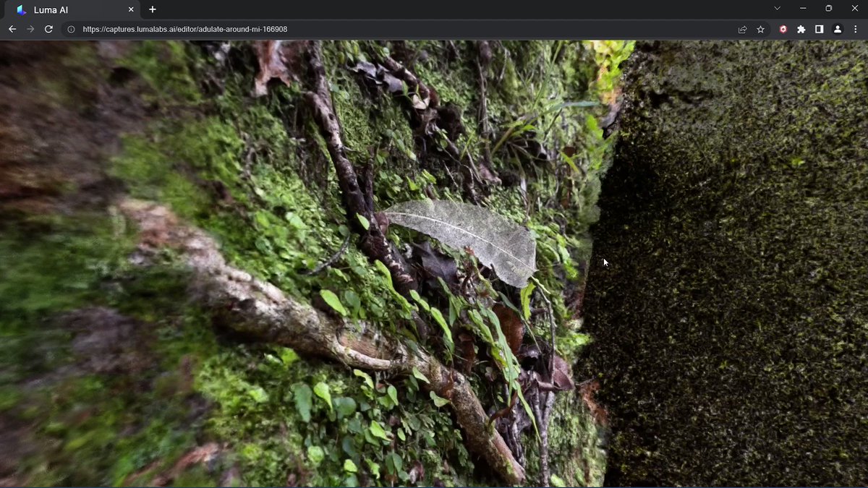This screenshot has width=868, height=488.
Task: Bookmark this page with star
Action: (x=760, y=30)
